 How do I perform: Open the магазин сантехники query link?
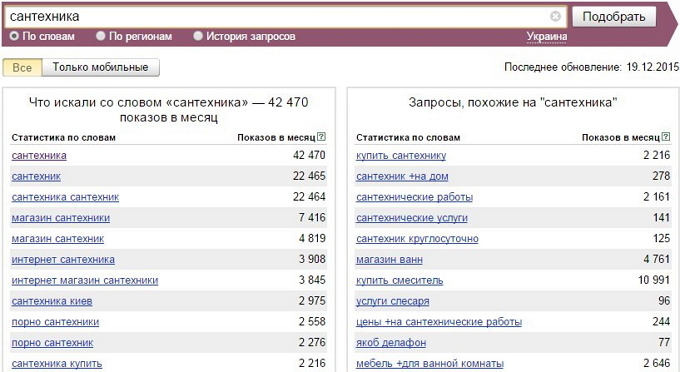(x=61, y=218)
